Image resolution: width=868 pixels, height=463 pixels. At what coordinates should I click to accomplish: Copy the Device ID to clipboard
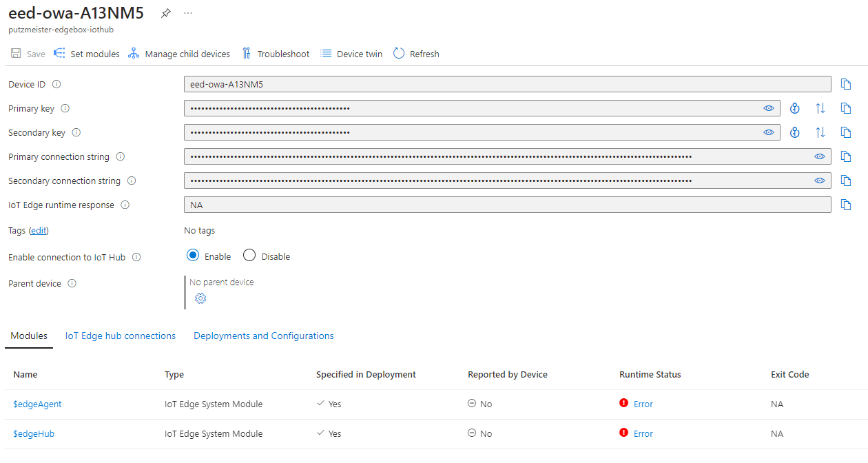(846, 83)
